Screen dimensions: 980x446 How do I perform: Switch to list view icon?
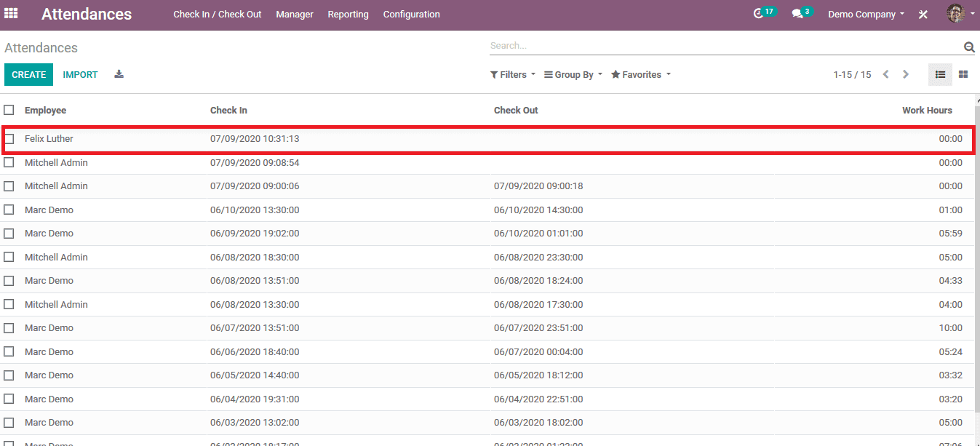coord(940,74)
